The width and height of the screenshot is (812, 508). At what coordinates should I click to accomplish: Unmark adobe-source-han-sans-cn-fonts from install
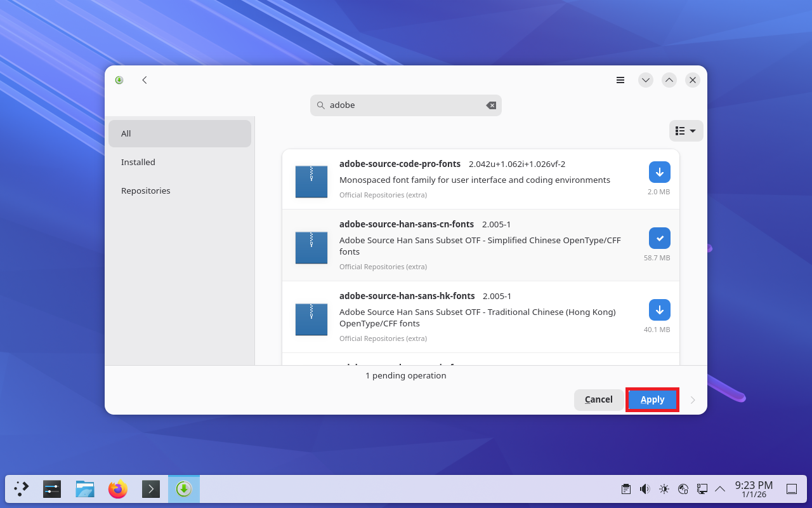coord(659,238)
